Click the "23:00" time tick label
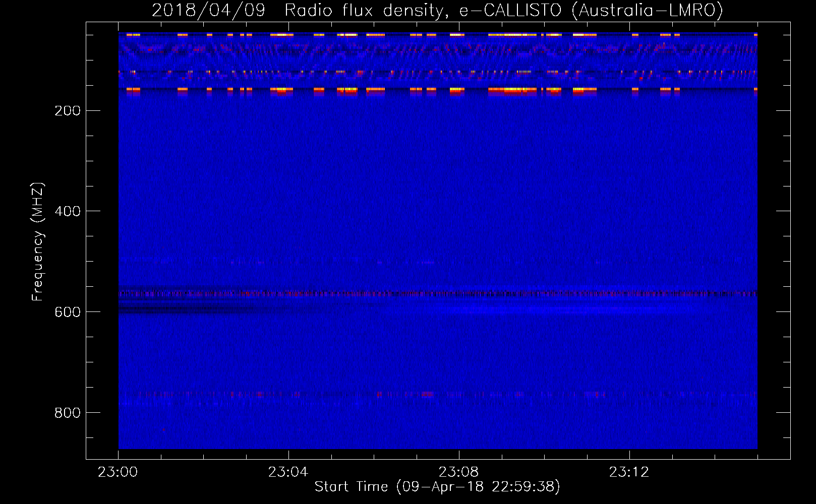 tap(118, 472)
